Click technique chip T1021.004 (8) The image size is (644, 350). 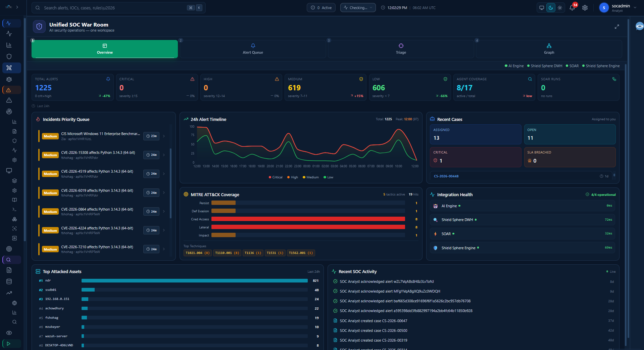tap(198, 253)
